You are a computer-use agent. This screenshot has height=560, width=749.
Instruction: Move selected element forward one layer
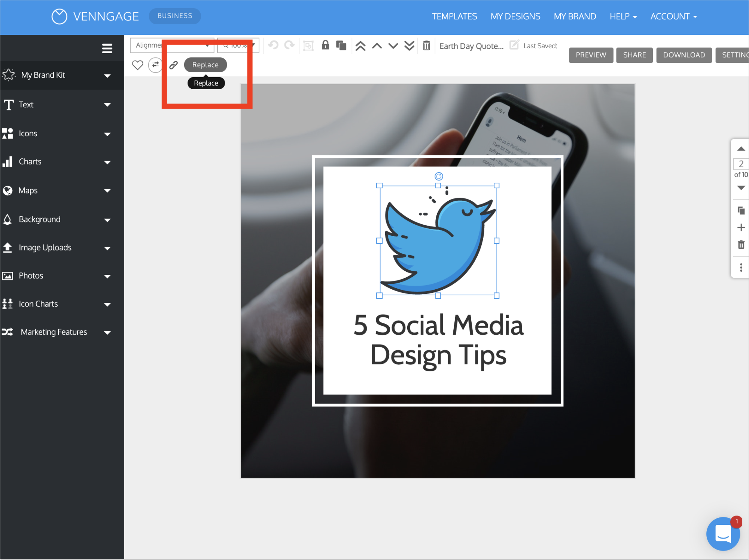(x=377, y=46)
